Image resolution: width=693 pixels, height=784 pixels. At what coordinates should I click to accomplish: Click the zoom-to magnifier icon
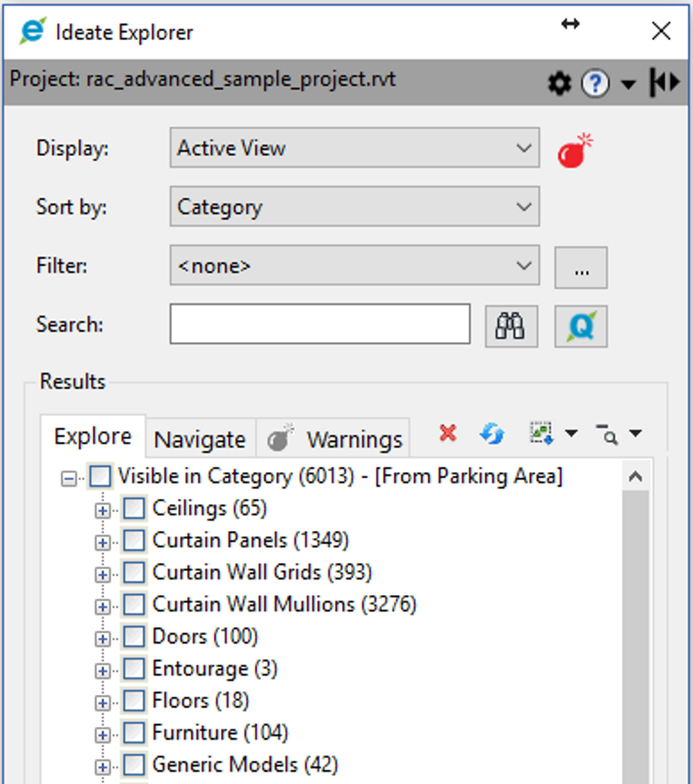pyautogui.click(x=607, y=433)
